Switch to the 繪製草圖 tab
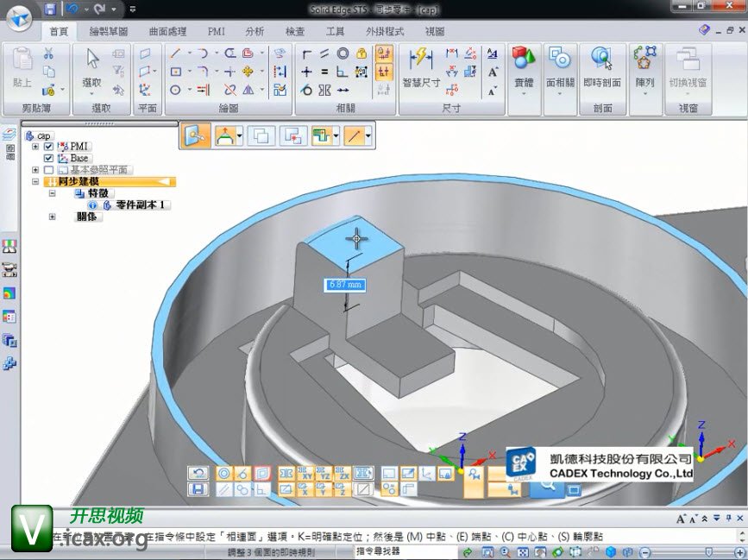 point(109,31)
